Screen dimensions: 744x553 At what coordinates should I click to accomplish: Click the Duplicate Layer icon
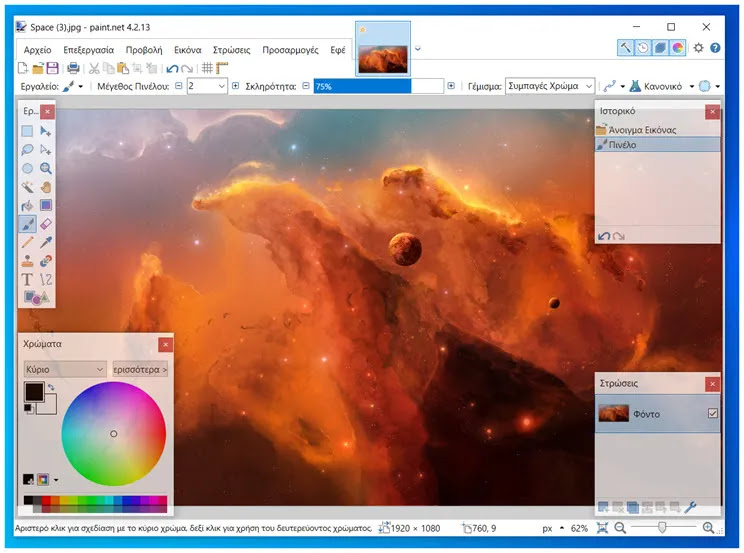tap(632, 507)
